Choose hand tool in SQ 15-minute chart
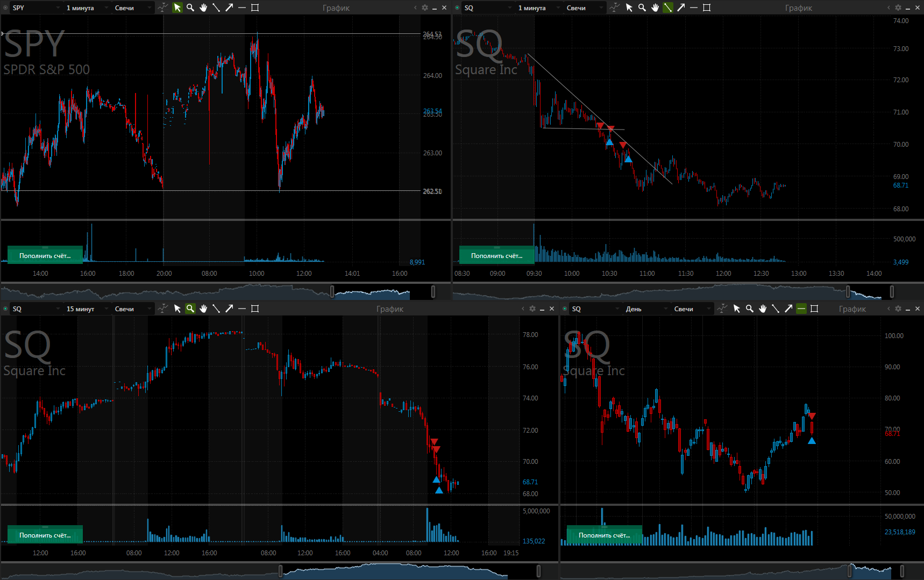Image resolution: width=924 pixels, height=580 pixels. pyautogui.click(x=203, y=309)
